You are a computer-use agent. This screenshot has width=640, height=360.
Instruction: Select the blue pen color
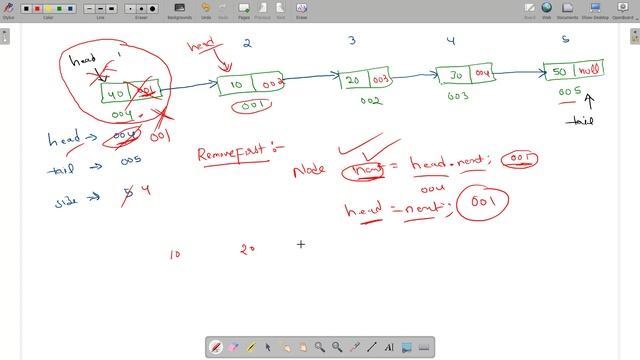click(x=70, y=9)
